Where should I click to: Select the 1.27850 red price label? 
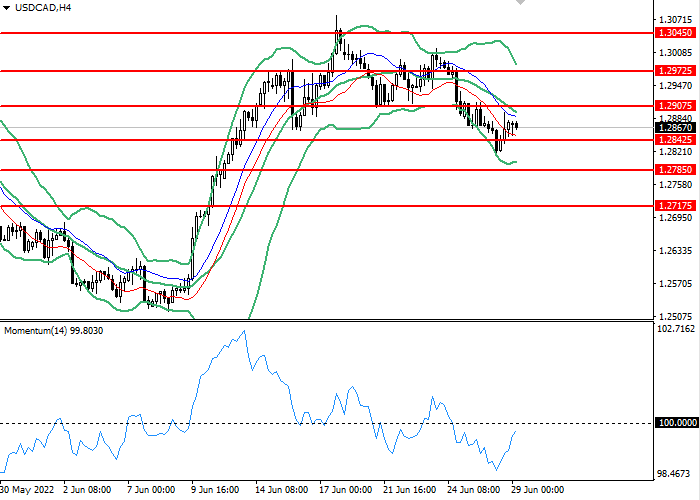[x=675, y=171]
